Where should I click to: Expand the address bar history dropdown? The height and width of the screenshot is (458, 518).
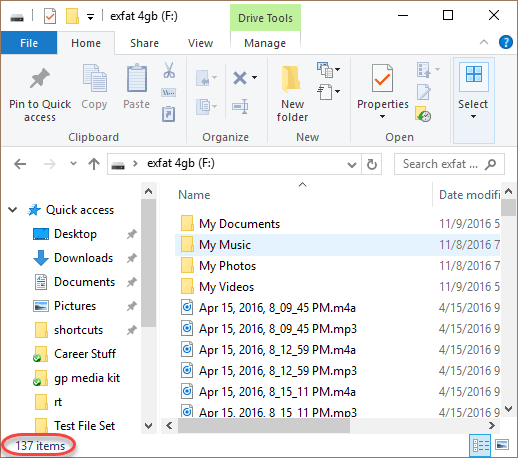[352, 164]
